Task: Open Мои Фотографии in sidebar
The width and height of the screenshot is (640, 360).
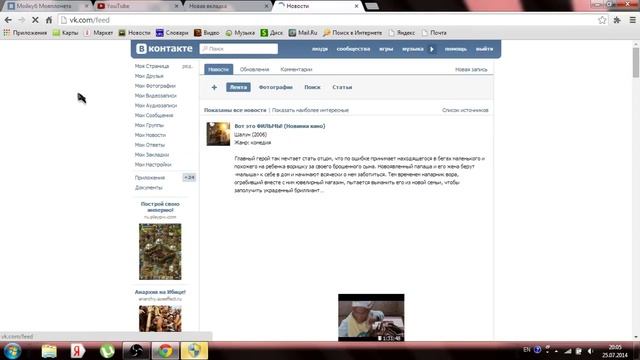Action: [155, 86]
